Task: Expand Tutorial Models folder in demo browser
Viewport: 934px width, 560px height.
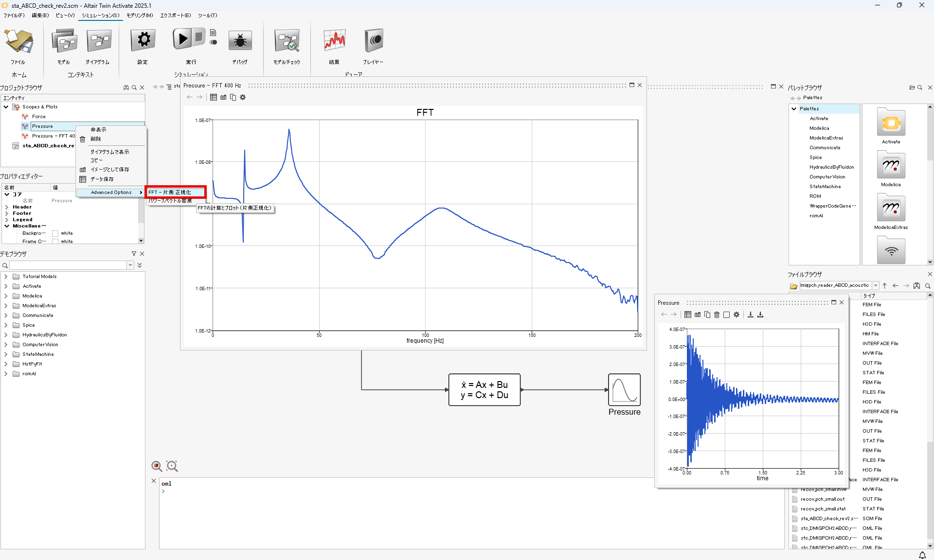Action: [x=6, y=277]
